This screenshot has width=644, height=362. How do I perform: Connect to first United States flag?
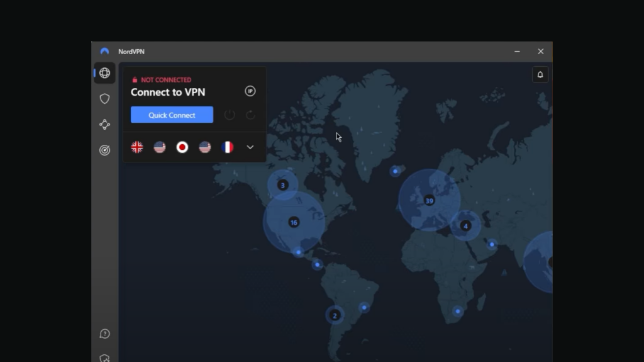click(159, 147)
